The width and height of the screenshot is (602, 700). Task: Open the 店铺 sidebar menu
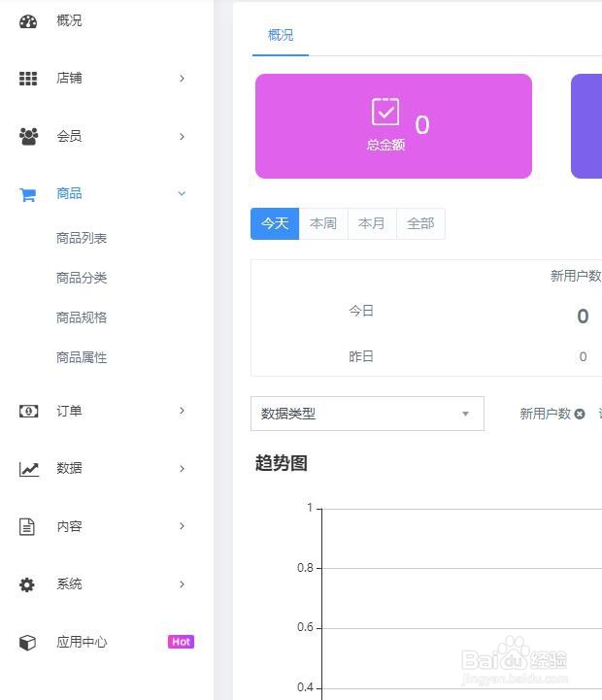[69, 78]
